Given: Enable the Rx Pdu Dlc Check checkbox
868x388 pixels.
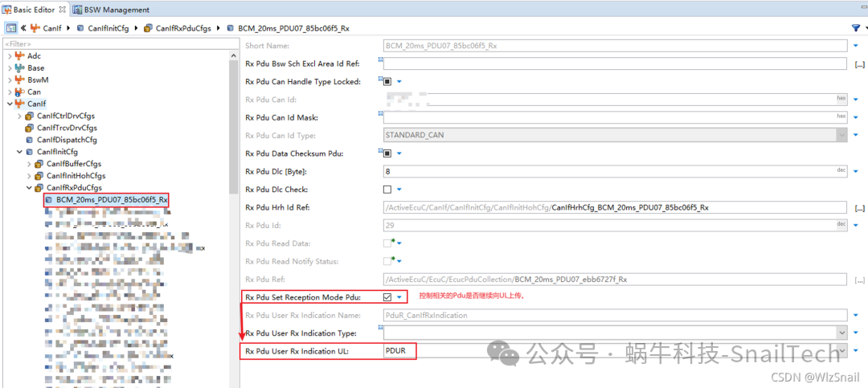Looking at the screenshot, I should click(387, 189).
